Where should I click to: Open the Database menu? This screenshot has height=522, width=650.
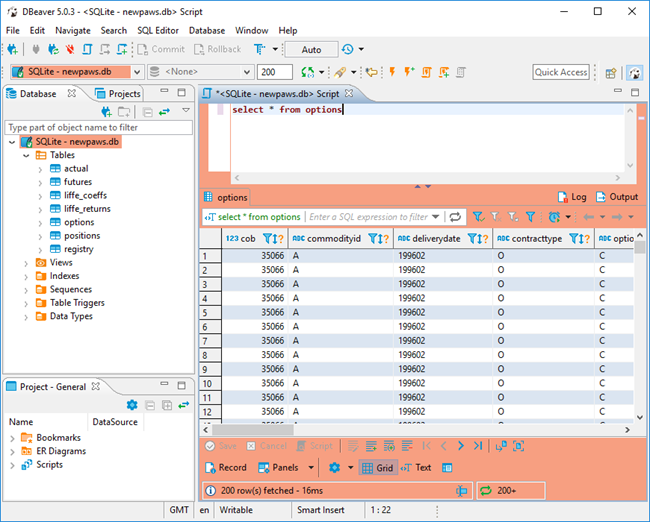tap(207, 31)
